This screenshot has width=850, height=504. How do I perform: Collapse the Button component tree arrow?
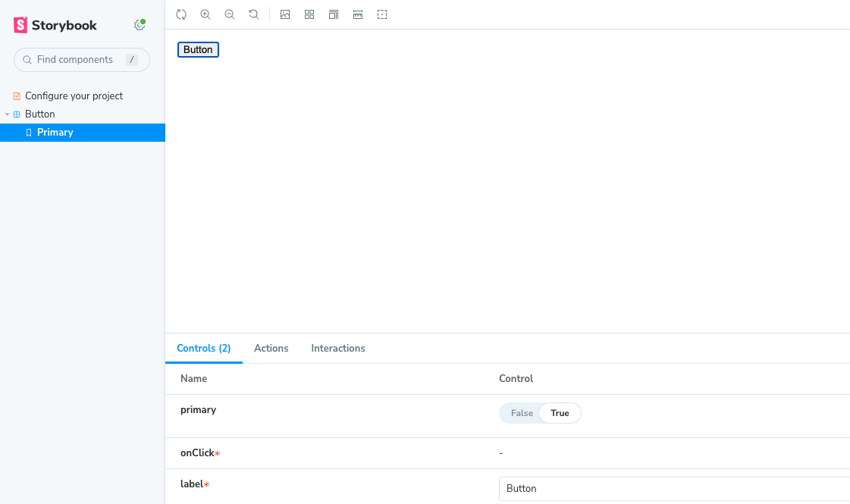click(x=8, y=114)
